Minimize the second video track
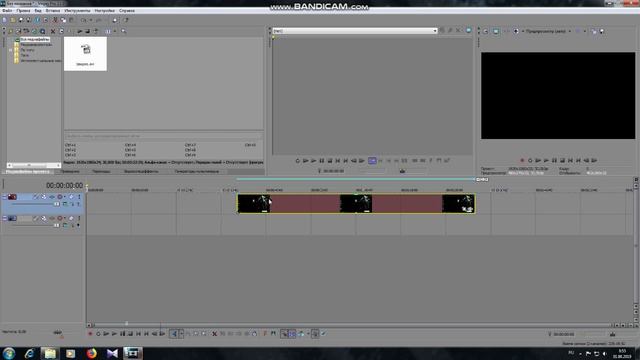Image resolution: width=640 pixels, height=360 pixels. [x=4, y=218]
